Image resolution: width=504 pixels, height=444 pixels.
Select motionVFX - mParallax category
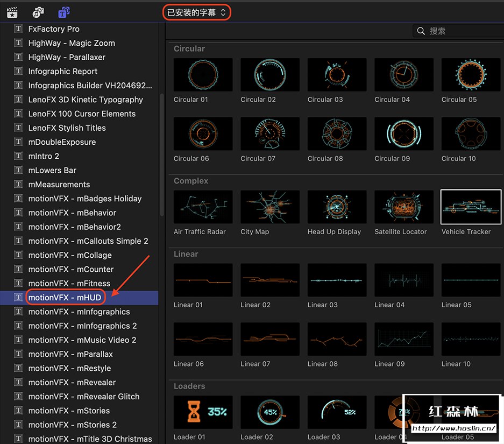[79, 354]
